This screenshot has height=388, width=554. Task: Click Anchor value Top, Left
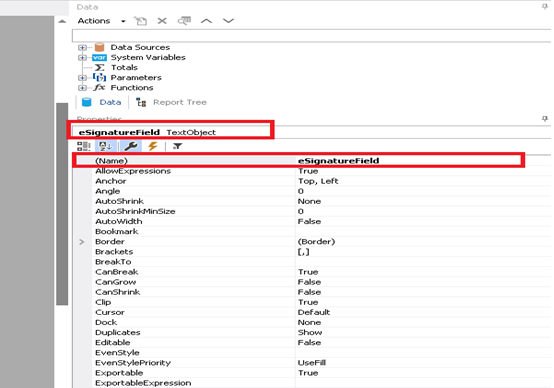(318, 181)
